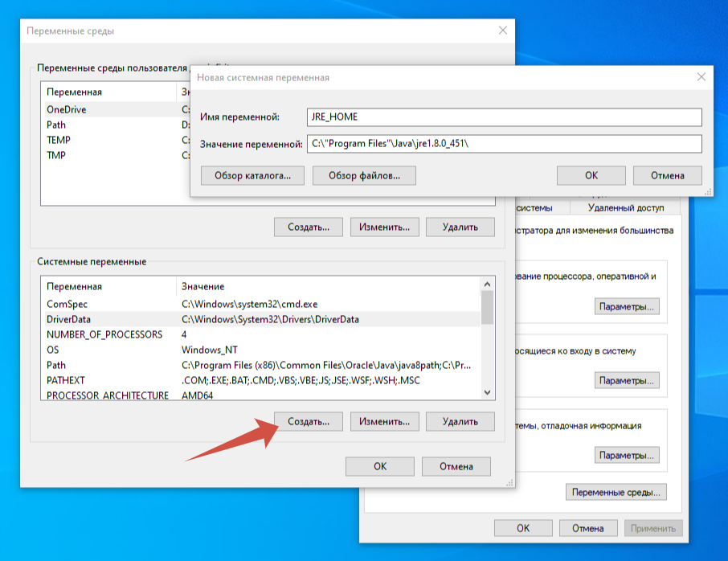Click the Переменные среды button
The image size is (728, 561).
coord(616,492)
